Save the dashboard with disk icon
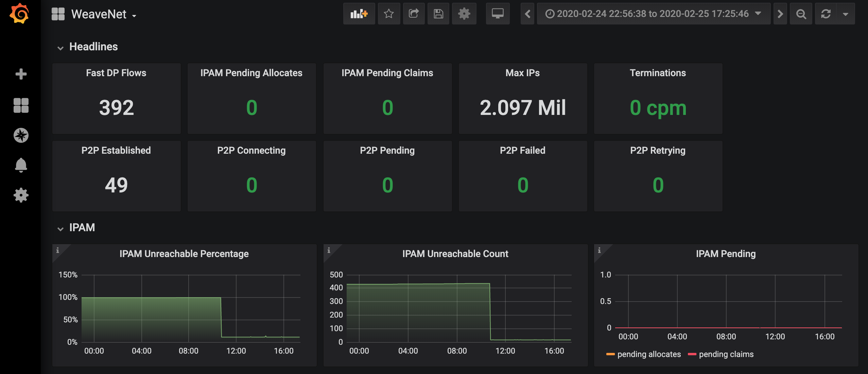 (438, 14)
